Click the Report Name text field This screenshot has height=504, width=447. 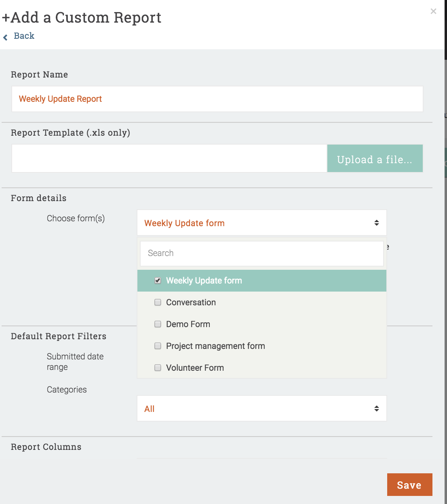click(x=217, y=99)
